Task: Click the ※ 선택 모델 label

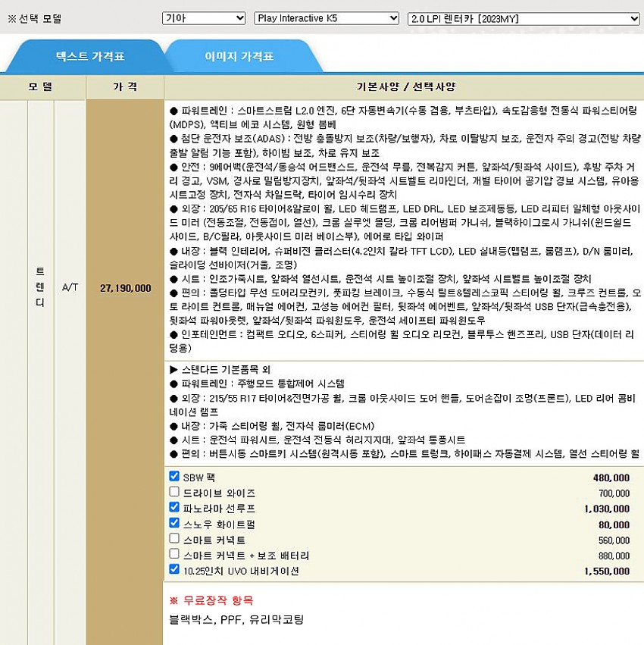Action: click(x=35, y=19)
